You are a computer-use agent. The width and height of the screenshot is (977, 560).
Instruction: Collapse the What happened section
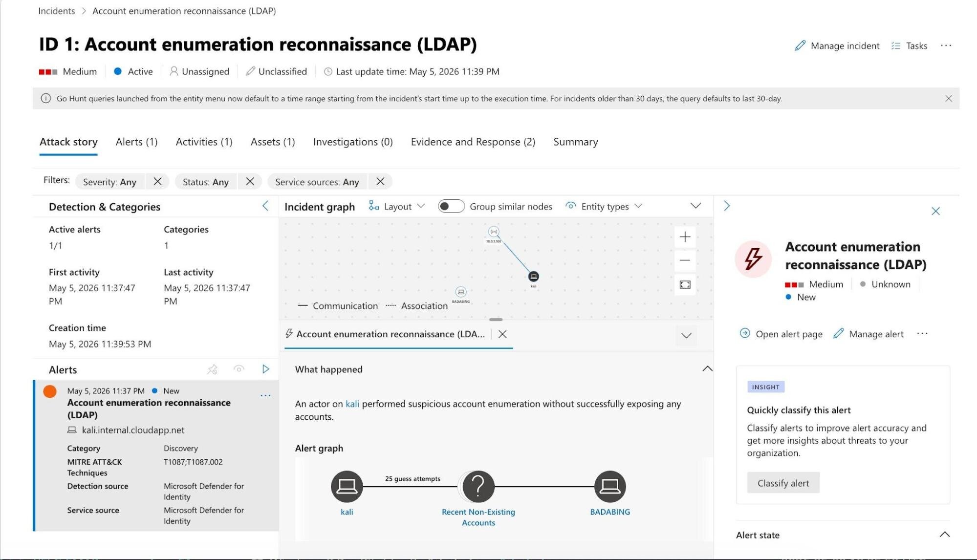coord(707,368)
